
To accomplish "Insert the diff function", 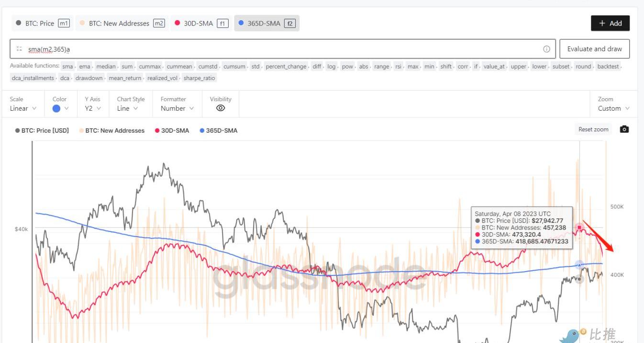I will pos(317,67).
